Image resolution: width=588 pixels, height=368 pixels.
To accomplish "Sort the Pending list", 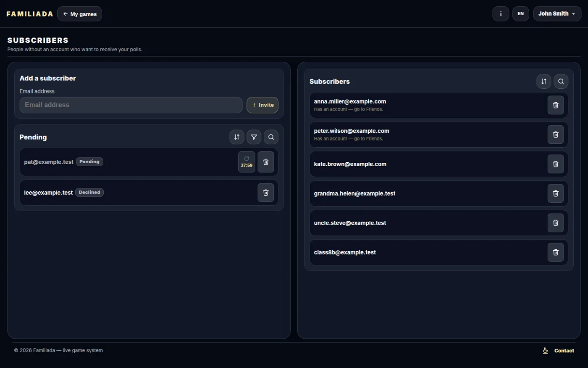I will pos(237,137).
